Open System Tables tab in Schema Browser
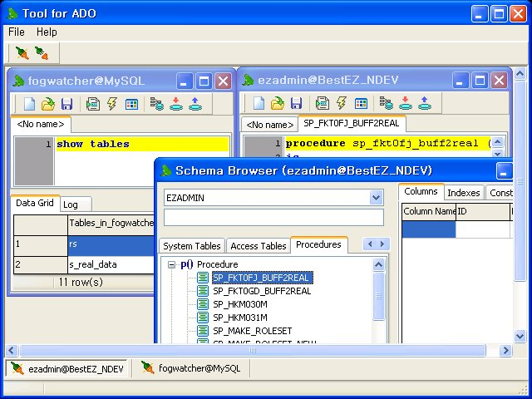The width and height of the screenshot is (532, 399). 192,246
